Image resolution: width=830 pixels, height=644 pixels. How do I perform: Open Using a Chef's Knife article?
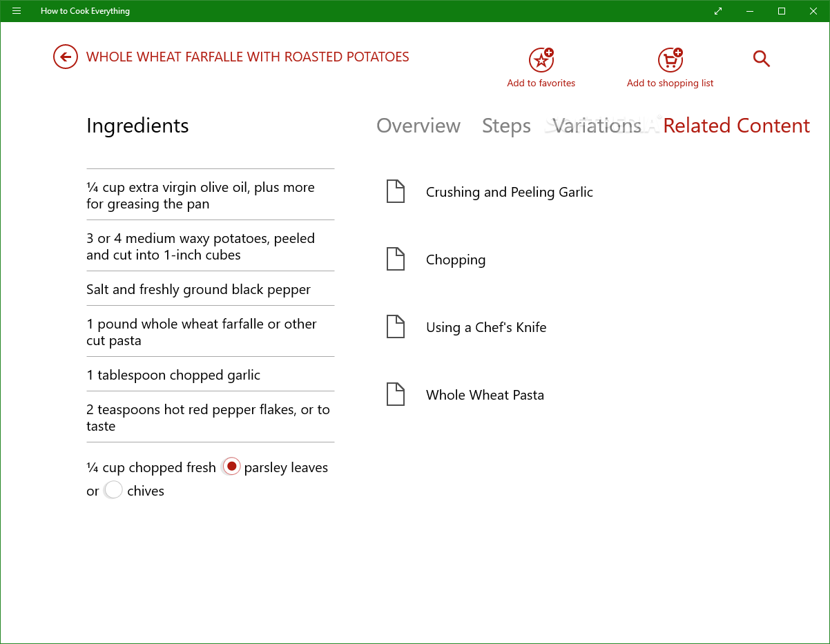pyautogui.click(x=486, y=327)
